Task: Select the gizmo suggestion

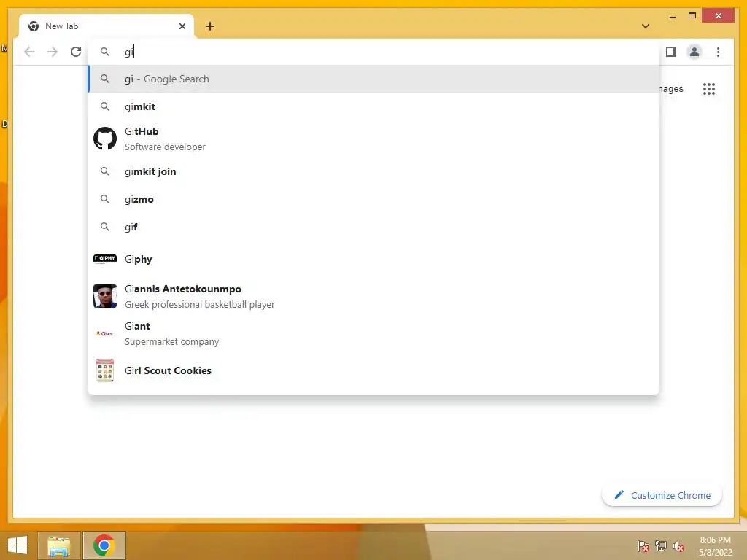Action: 374,199
